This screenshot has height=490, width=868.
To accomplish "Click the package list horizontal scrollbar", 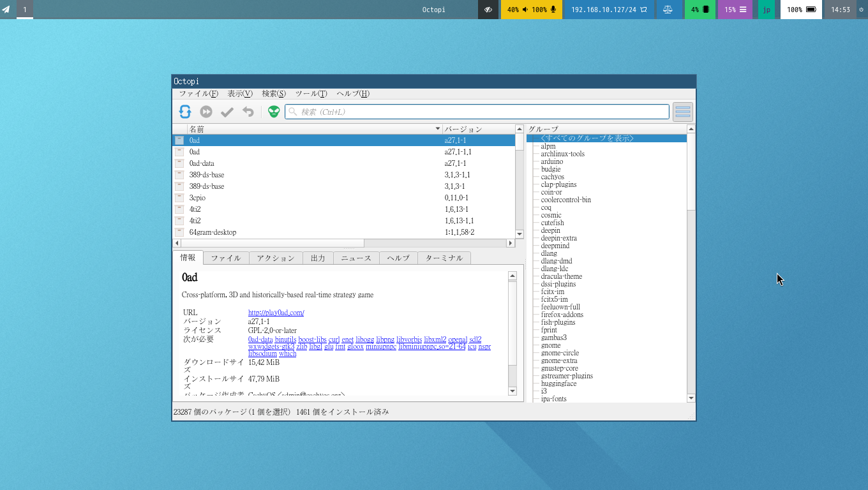I will tap(273, 243).
